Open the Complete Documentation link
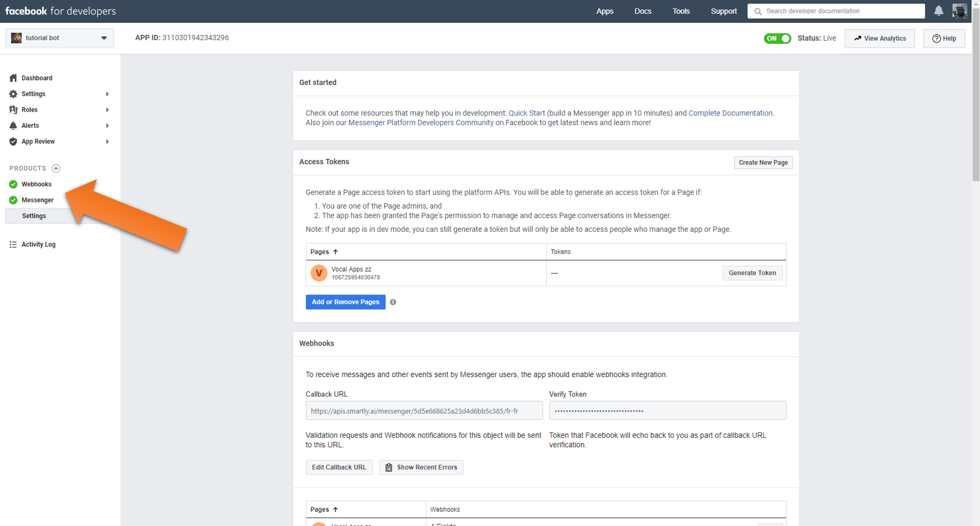 click(x=731, y=113)
